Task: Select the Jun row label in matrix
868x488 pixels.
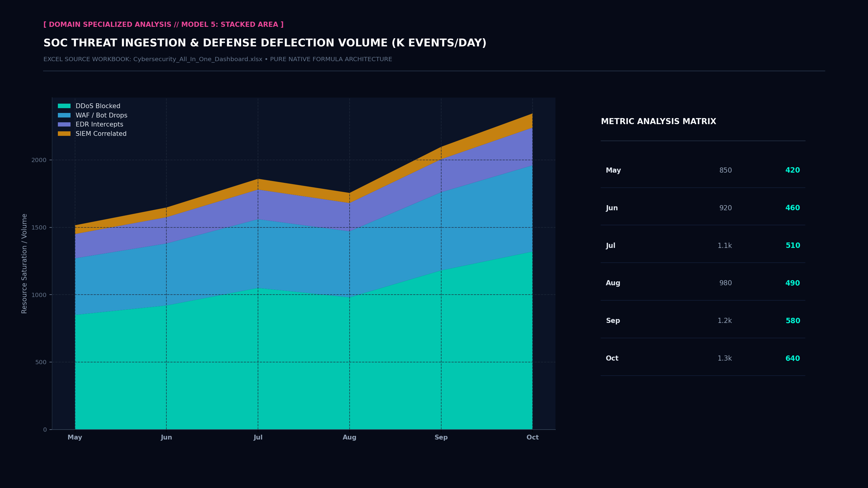Action: pyautogui.click(x=612, y=208)
